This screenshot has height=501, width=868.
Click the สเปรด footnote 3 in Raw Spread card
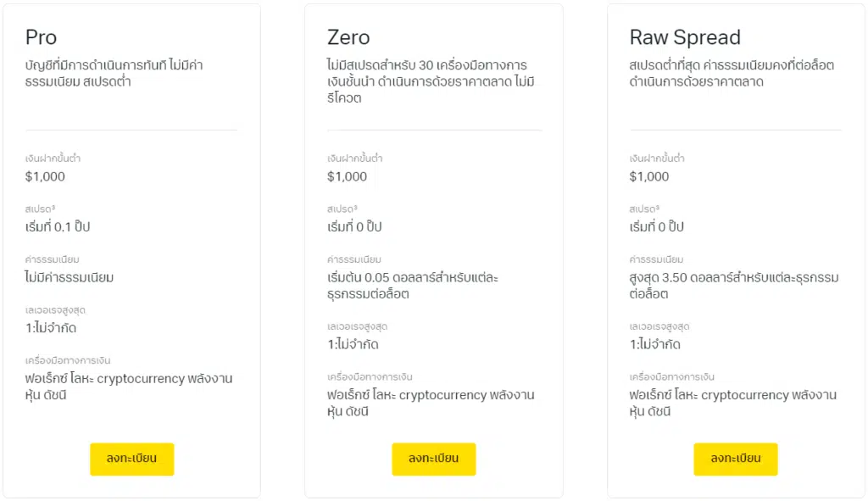[x=657, y=207]
